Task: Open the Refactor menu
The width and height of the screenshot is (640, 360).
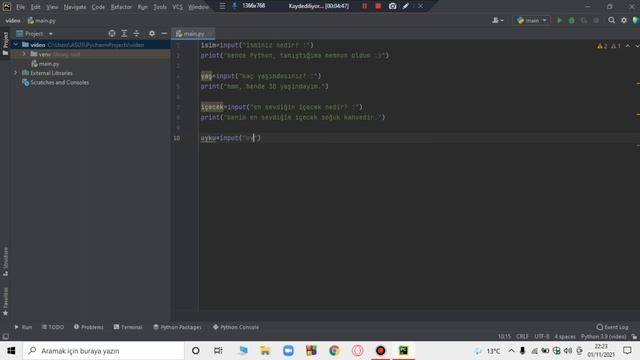Action: (121, 7)
